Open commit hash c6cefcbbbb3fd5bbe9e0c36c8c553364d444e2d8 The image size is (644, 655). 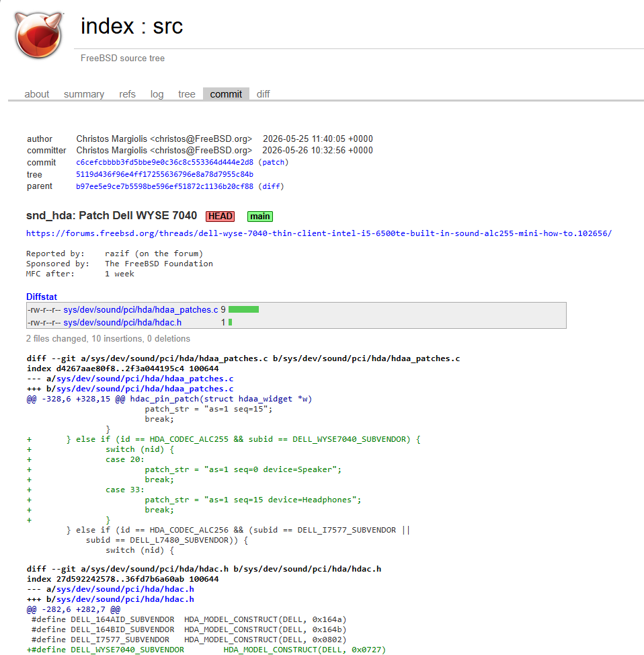coord(165,162)
